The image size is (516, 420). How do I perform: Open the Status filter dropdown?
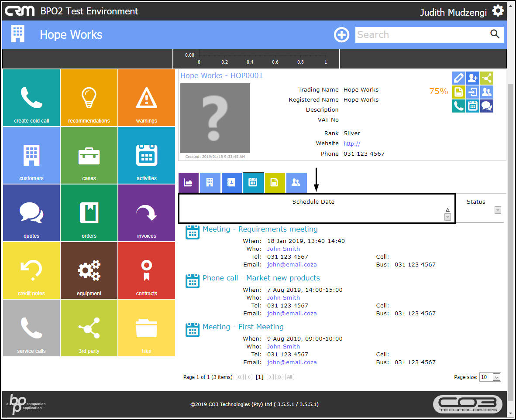point(498,210)
